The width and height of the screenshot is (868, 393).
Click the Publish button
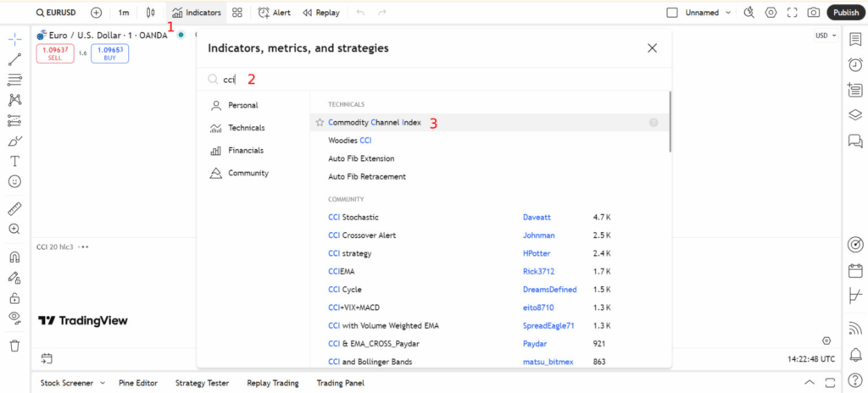click(x=845, y=13)
